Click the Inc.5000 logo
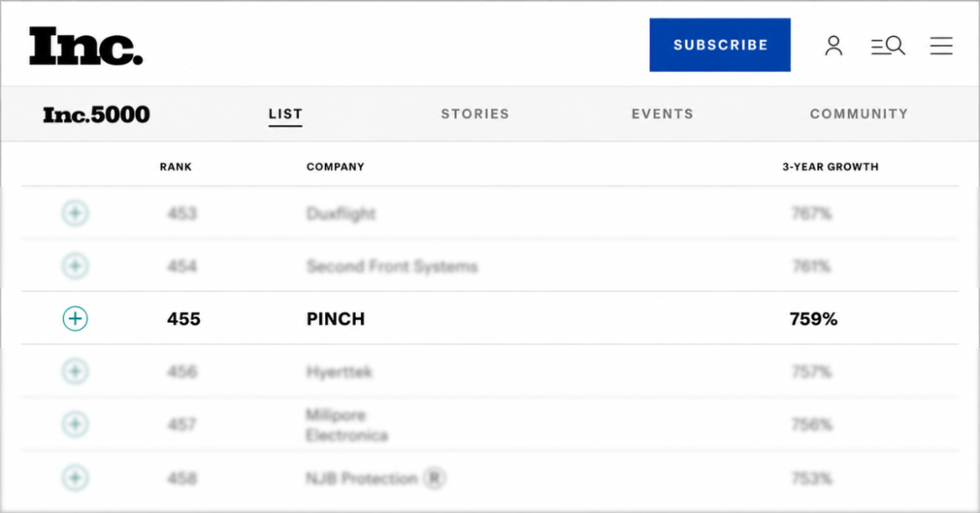Viewport: 980px width, 513px height. (x=96, y=115)
